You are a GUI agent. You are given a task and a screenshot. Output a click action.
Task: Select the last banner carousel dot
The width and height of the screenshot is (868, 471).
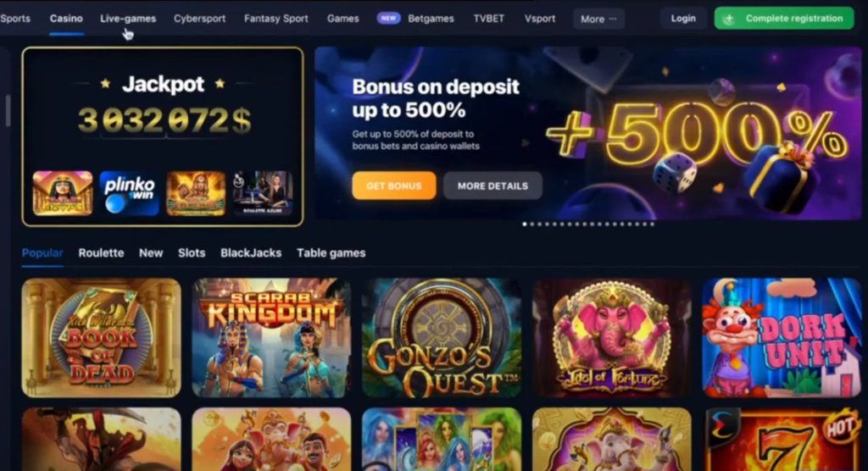[x=652, y=224]
